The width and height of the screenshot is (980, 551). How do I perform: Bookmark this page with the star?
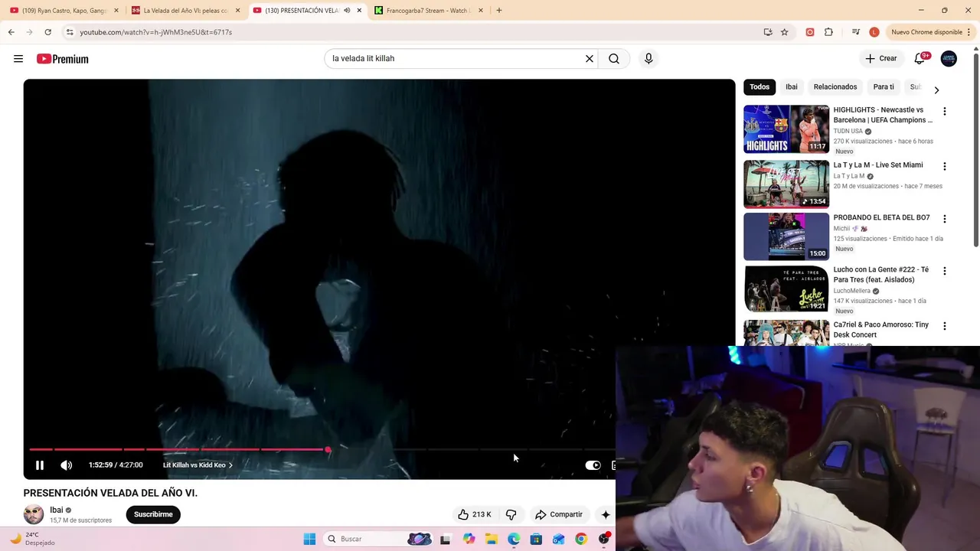(x=785, y=32)
